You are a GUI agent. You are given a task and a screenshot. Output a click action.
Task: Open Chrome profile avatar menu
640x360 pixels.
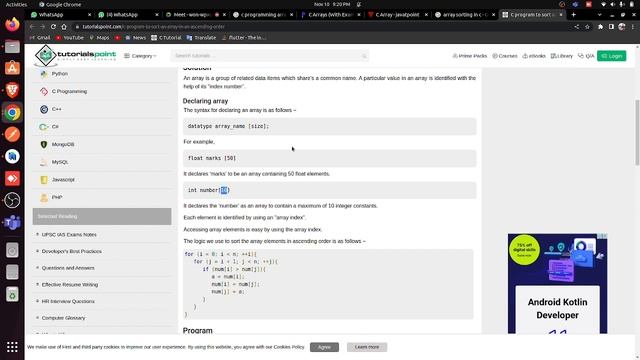point(622,27)
